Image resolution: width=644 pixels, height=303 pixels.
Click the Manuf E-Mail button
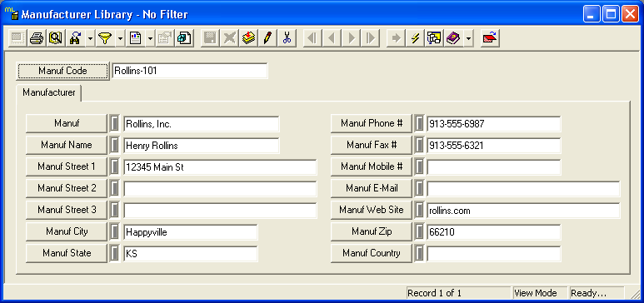[372, 188]
